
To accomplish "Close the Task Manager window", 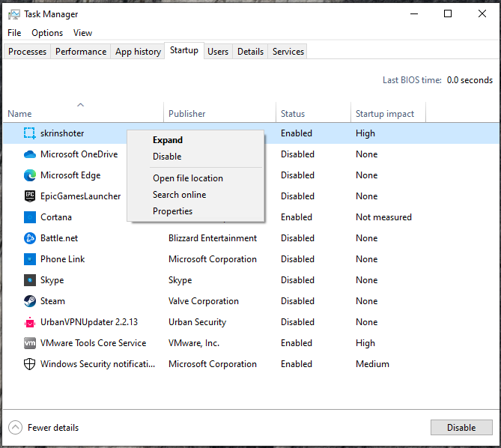I will (482, 13).
